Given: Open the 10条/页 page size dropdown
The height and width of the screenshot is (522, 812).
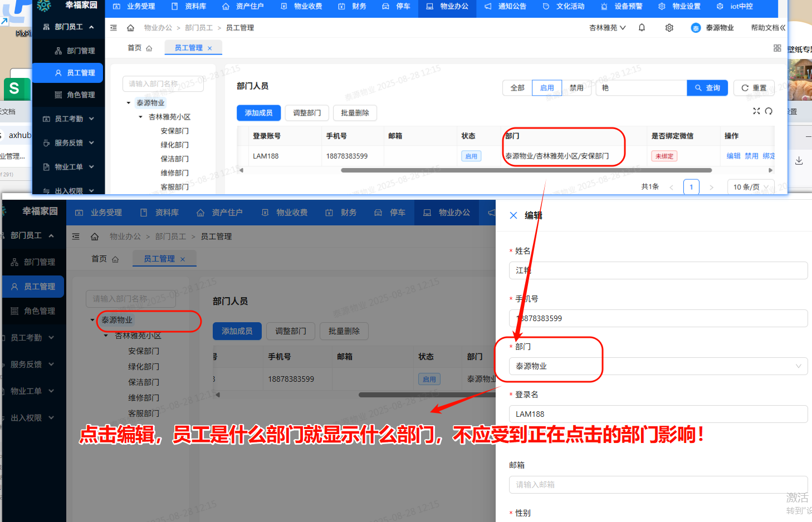Looking at the screenshot, I should [750, 186].
